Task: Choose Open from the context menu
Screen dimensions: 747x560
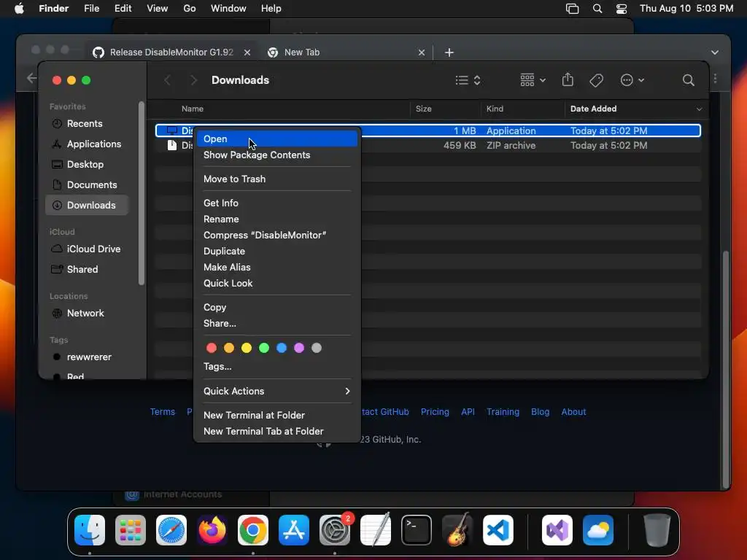Action: coord(276,139)
